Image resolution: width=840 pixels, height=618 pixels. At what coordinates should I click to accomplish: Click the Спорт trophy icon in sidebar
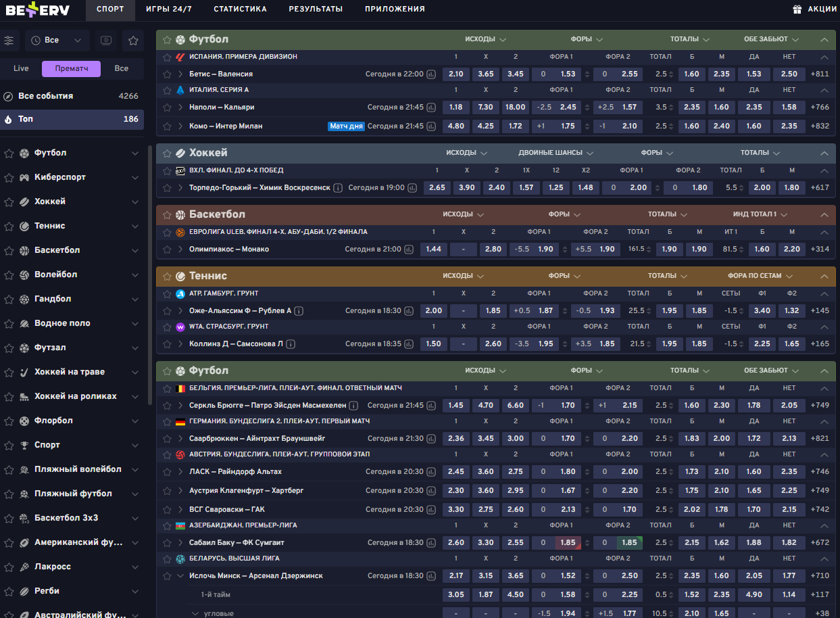24,446
